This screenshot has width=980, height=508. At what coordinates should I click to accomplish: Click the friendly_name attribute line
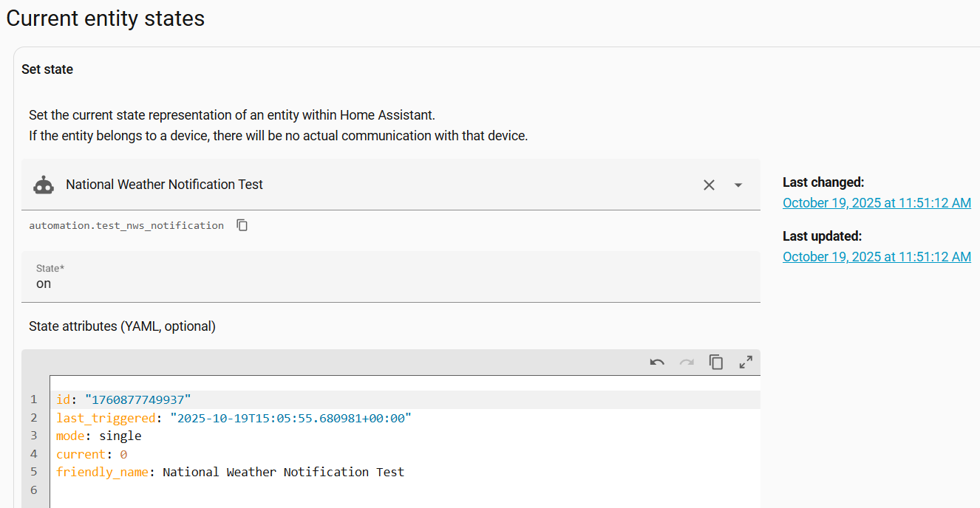(x=231, y=472)
